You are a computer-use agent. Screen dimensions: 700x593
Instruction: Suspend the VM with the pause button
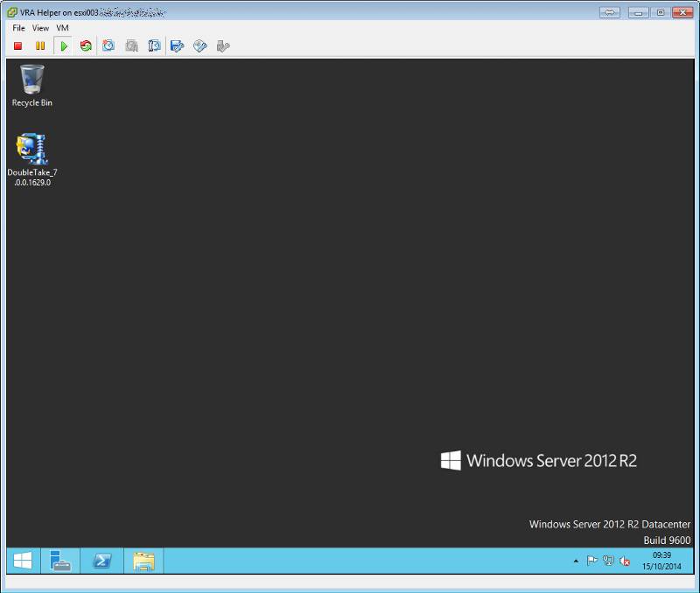pyautogui.click(x=40, y=46)
